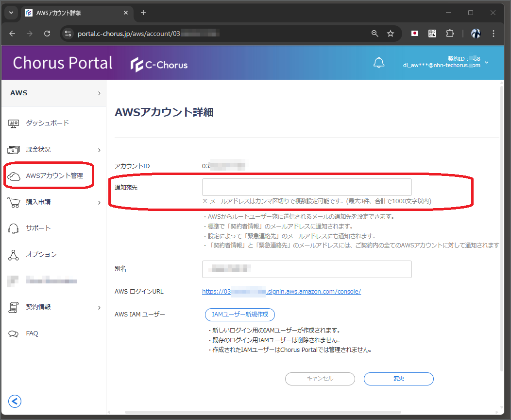Select オプション in the sidebar
The height and width of the screenshot is (420, 511).
click(41, 254)
